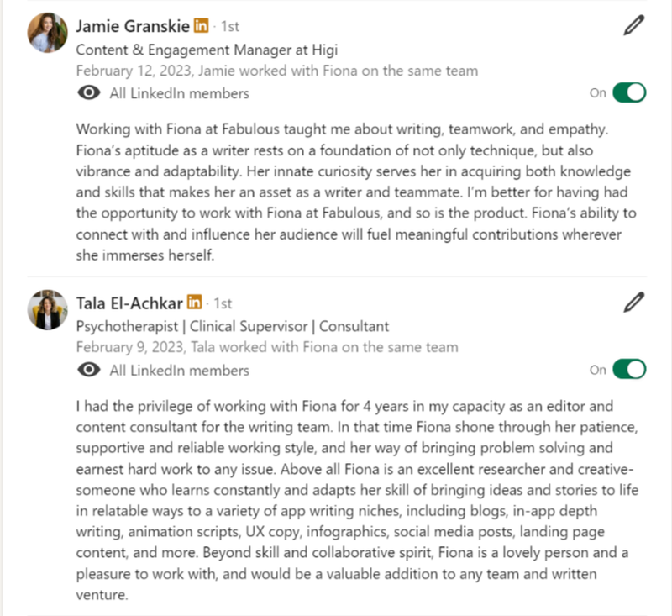
Task: Click the "Psychotherapist | Clinical Supervisor | Consultant" headline
Action: coord(232,326)
